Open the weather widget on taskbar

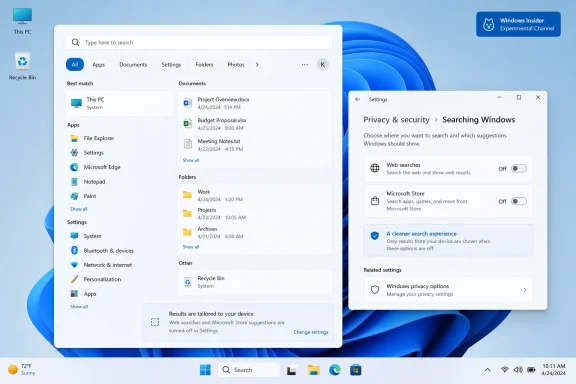pos(21,369)
